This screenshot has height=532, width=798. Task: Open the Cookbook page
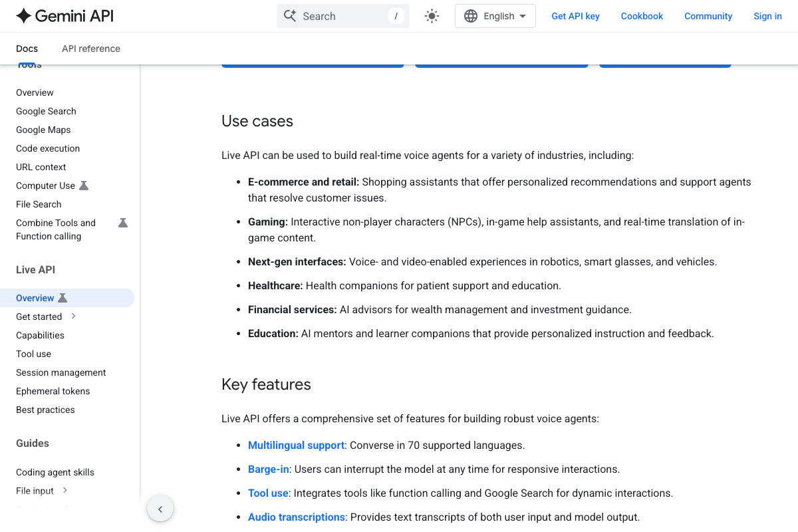pos(641,15)
